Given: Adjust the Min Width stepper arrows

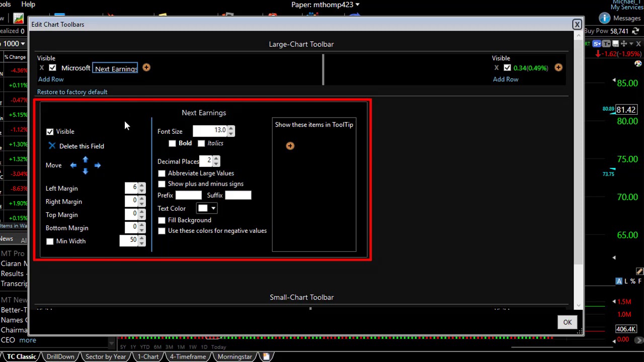Looking at the screenshot, I should click(x=142, y=241).
